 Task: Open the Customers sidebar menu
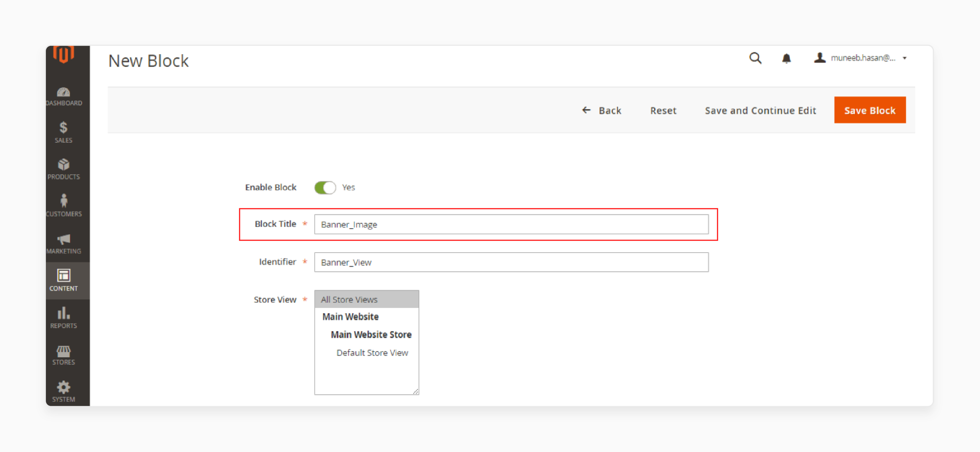point(64,206)
